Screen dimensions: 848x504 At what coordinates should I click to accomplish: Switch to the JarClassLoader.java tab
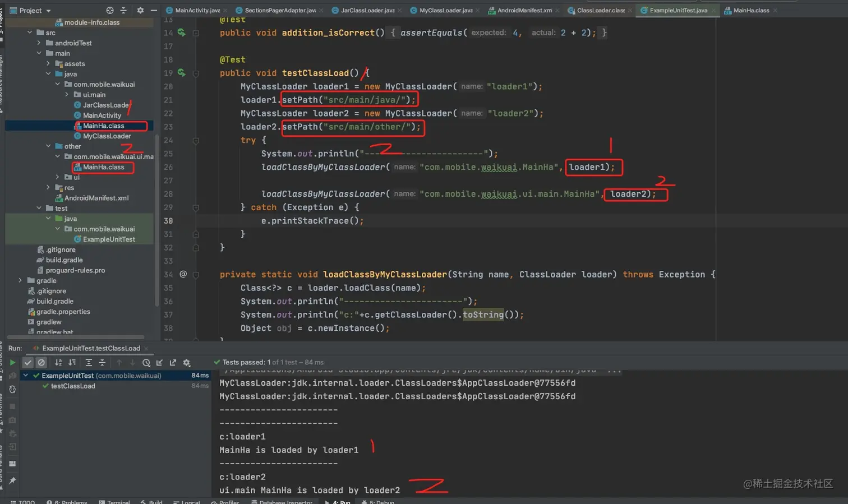(x=367, y=10)
